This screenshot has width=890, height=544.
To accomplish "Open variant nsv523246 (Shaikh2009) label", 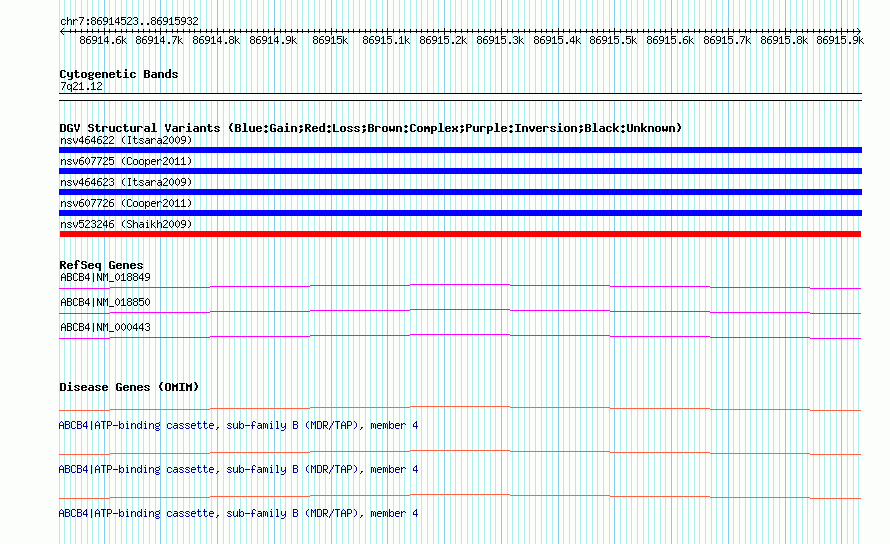I will [126, 224].
